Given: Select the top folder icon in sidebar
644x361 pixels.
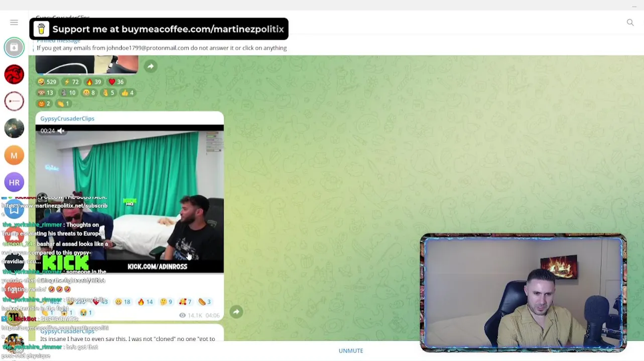Looking at the screenshot, I should (14, 47).
